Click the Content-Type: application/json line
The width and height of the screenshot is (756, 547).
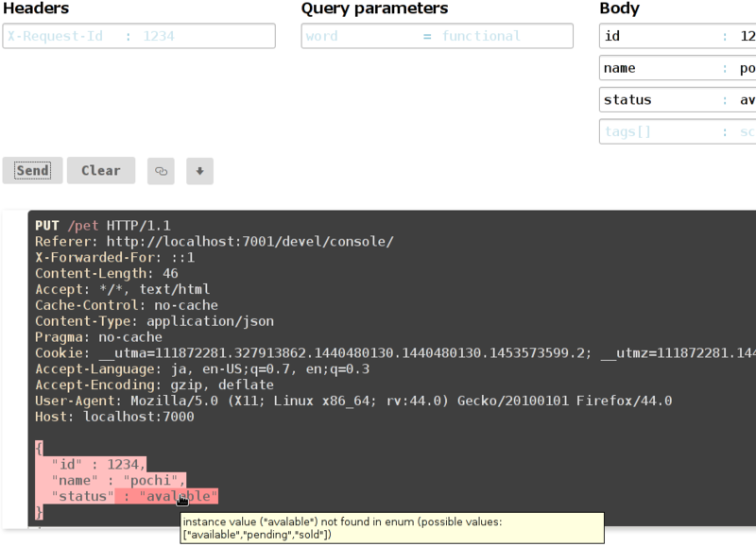[x=154, y=321]
